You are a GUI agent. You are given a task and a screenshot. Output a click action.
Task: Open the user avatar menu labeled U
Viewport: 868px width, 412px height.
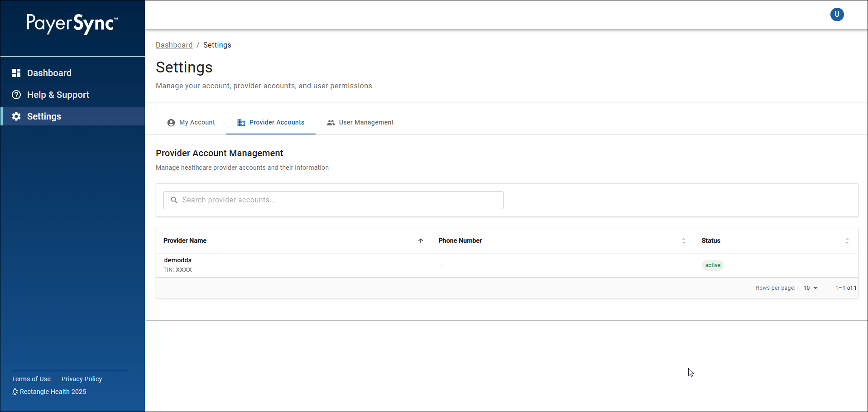(x=837, y=14)
